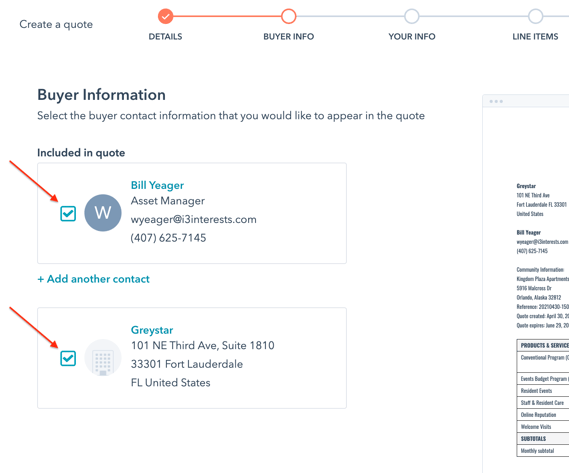Click the Line Items step circle

[x=535, y=16]
